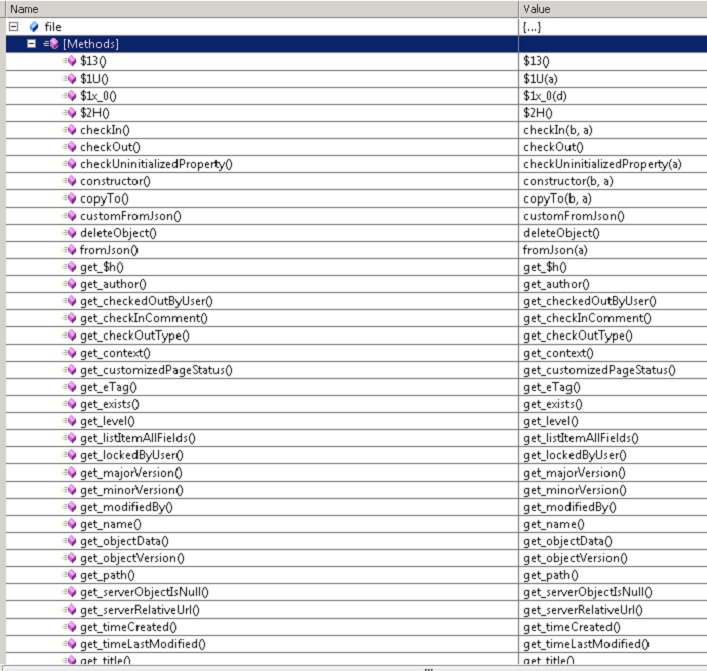Click the checkOut() method icon
The width and height of the screenshot is (707, 671).
click(70, 147)
